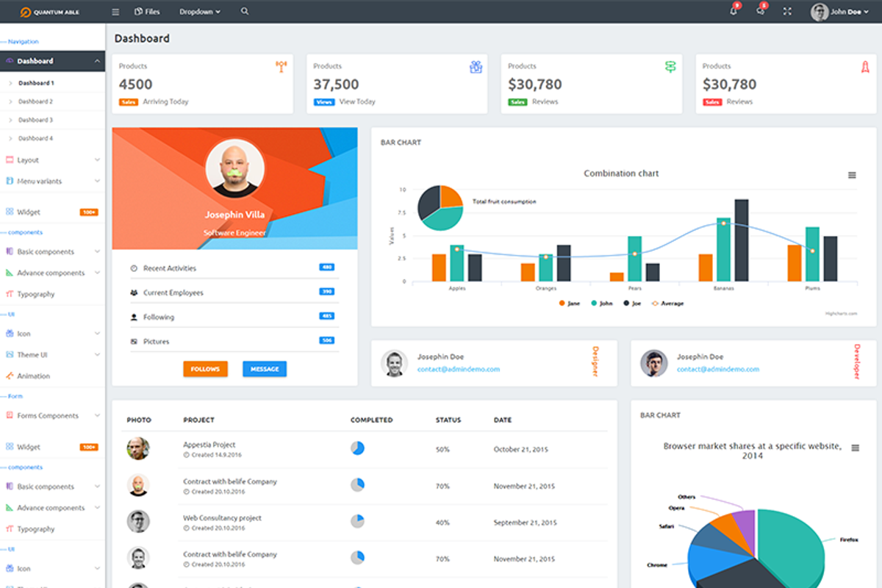Open the Animation sidebar item
This screenshot has height=588, width=882.
pyautogui.click(x=52, y=376)
